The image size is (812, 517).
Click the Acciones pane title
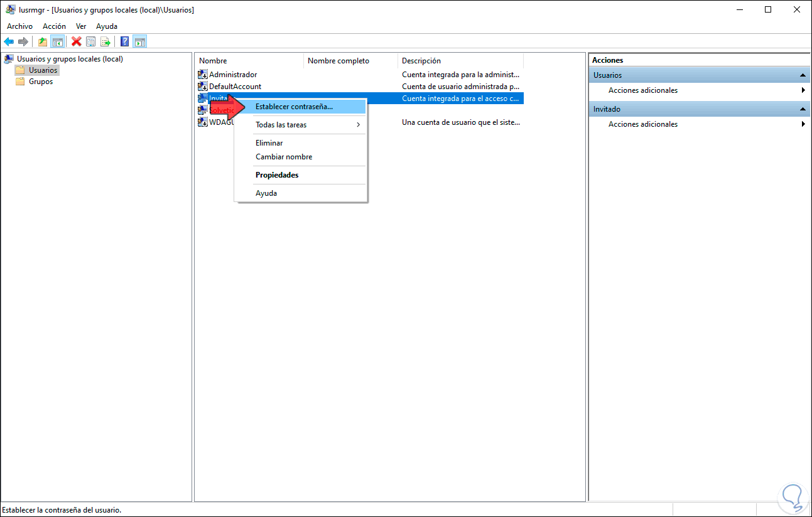pyautogui.click(x=607, y=60)
